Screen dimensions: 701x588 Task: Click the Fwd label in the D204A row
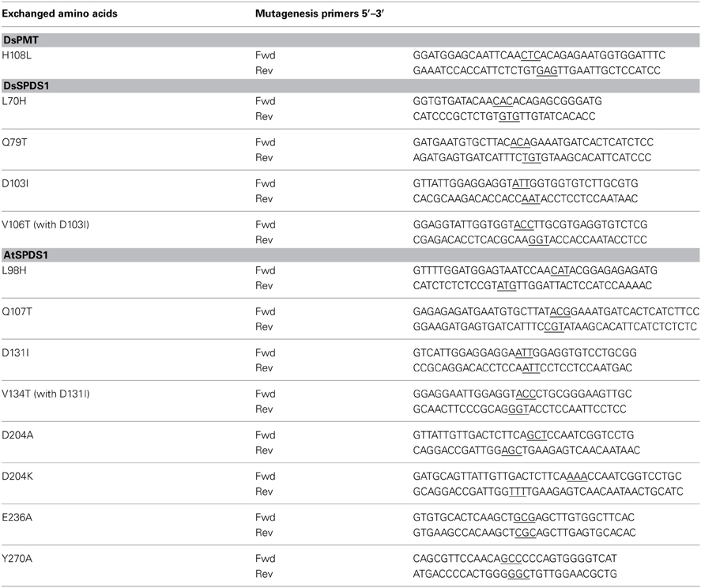265,435
